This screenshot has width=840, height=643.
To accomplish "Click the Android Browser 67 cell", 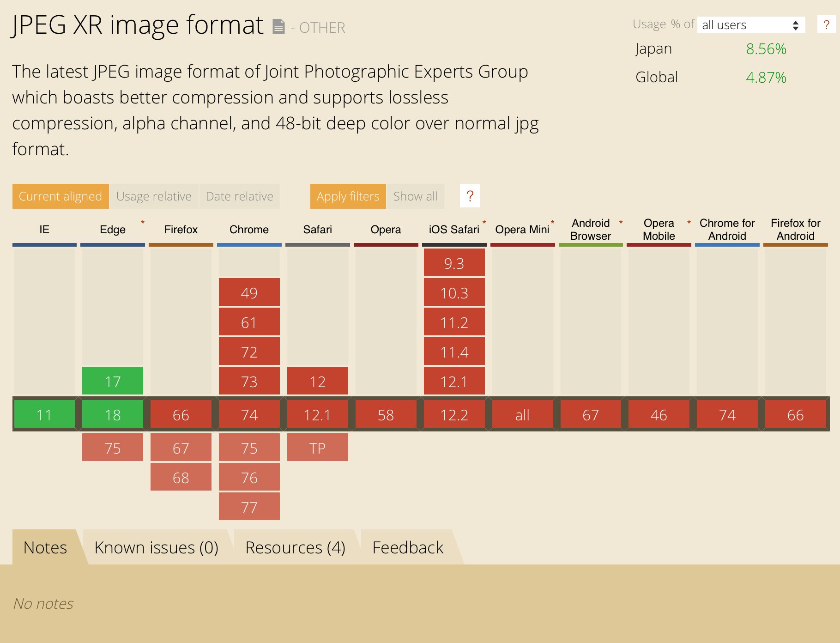I will tap(591, 414).
